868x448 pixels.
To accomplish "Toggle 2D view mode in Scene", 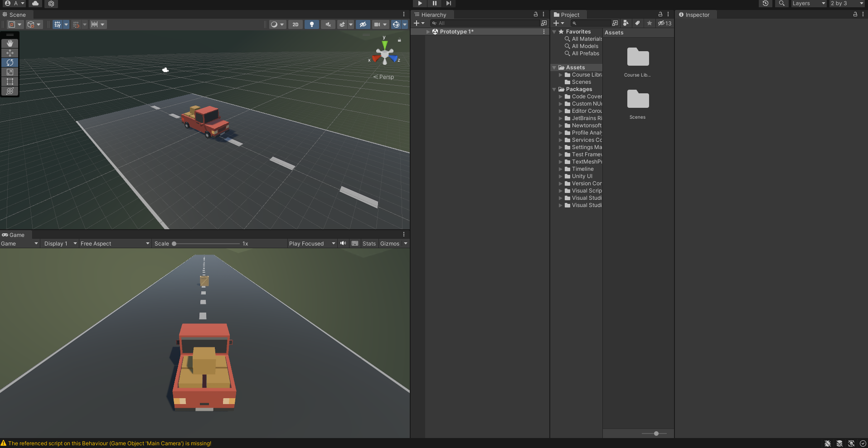I will pos(296,24).
